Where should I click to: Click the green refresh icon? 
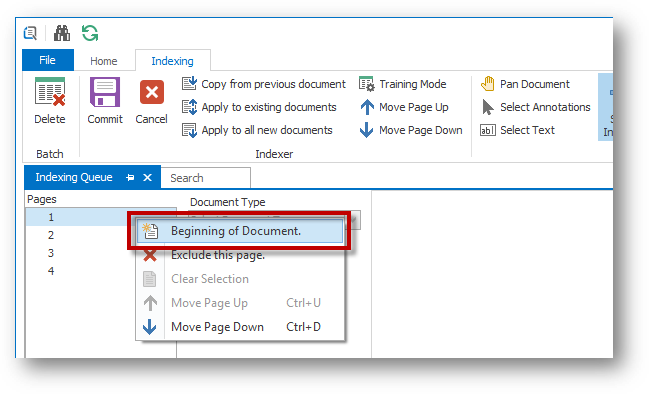click(90, 33)
